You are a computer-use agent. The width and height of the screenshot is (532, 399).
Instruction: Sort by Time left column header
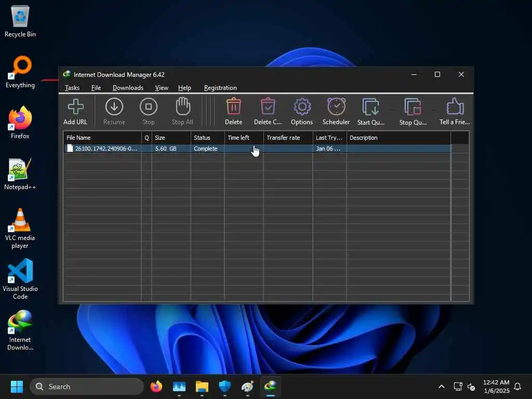(244, 137)
